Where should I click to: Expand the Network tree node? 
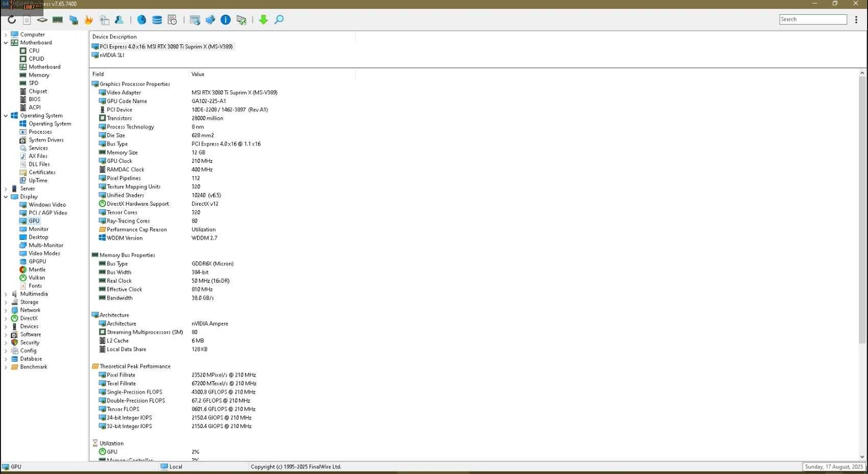click(6, 310)
